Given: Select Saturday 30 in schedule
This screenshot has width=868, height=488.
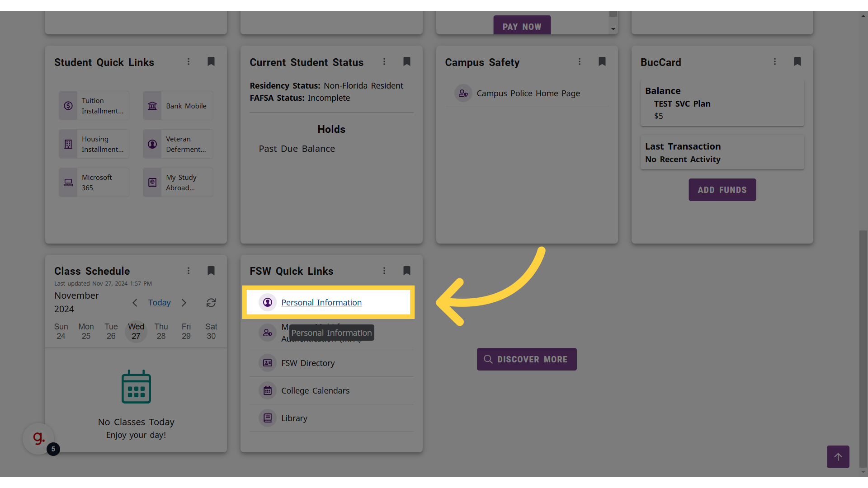Looking at the screenshot, I should [211, 331].
